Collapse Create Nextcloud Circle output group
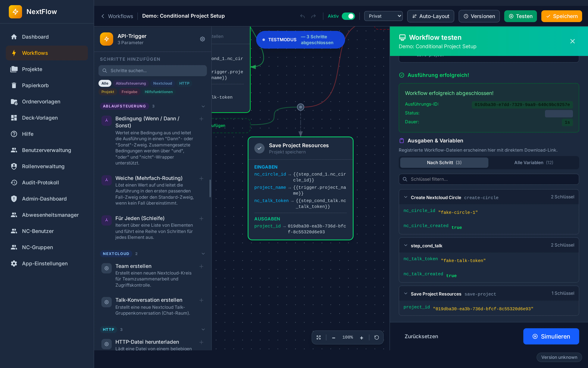588x368 pixels. tap(406, 197)
